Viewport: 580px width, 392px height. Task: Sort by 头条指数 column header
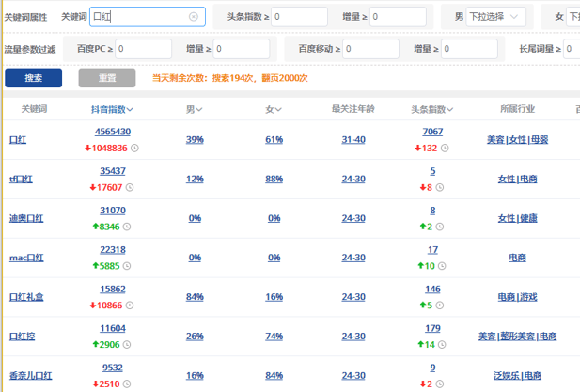pyautogui.click(x=432, y=109)
